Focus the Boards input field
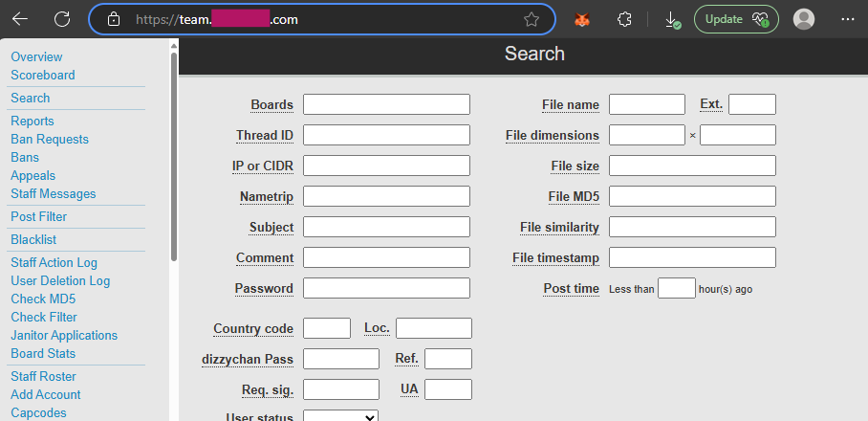868x421 pixels. pos(386,104)
